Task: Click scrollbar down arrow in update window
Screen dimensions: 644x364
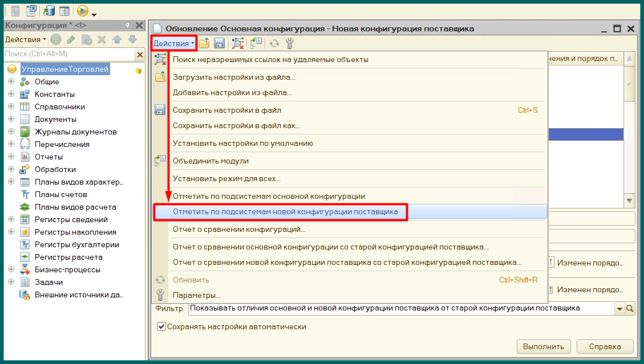Action: (x=629, y=201)
